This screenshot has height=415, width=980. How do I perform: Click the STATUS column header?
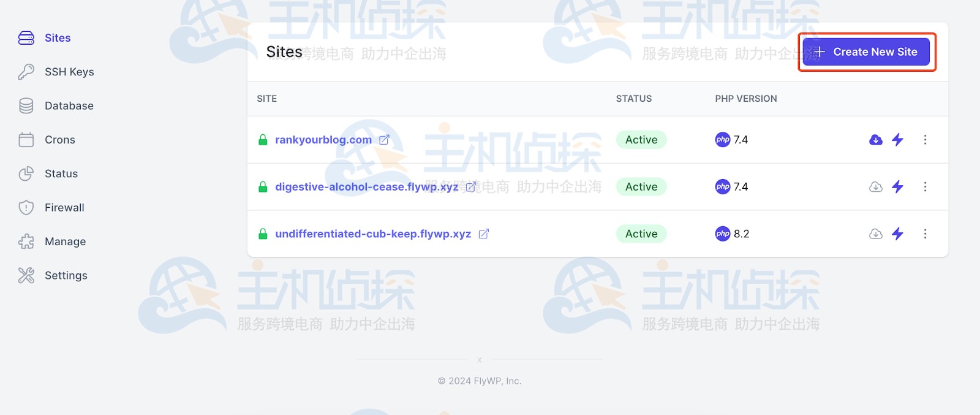tap(634, 99)
